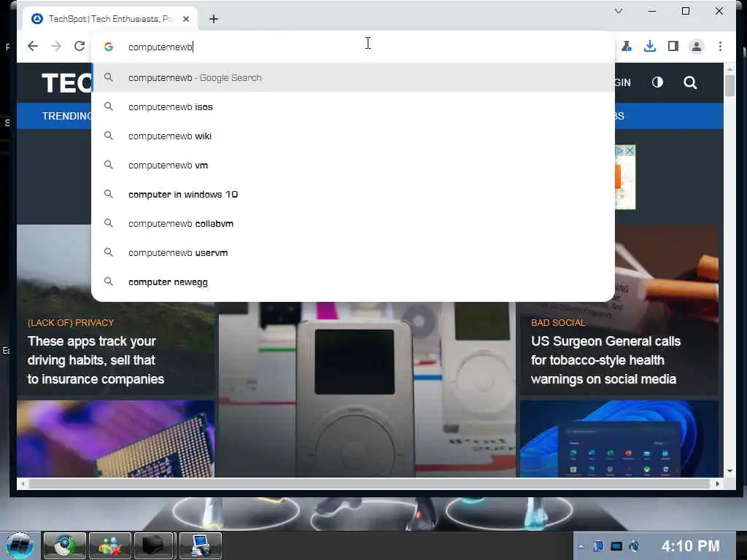Open the tab search chevron in title bar
Image resolution: width=747 pixels, height=560 pixels.
619,11
